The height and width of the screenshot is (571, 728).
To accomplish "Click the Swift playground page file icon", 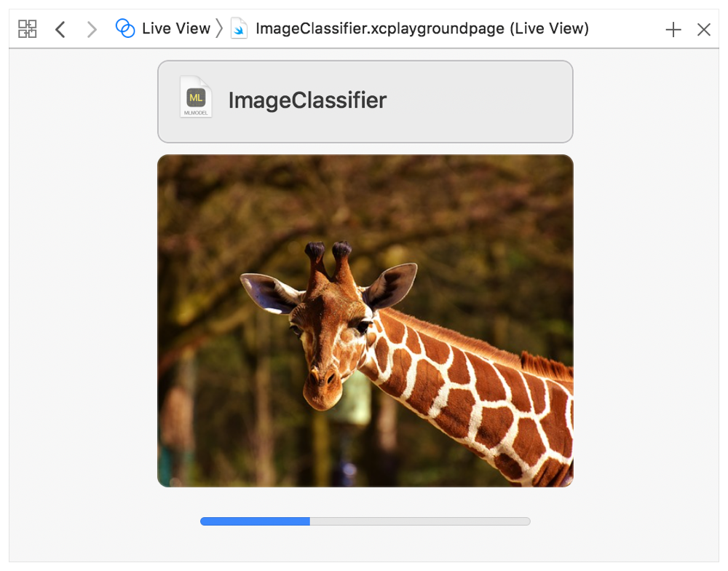I will tap(239, 28).
